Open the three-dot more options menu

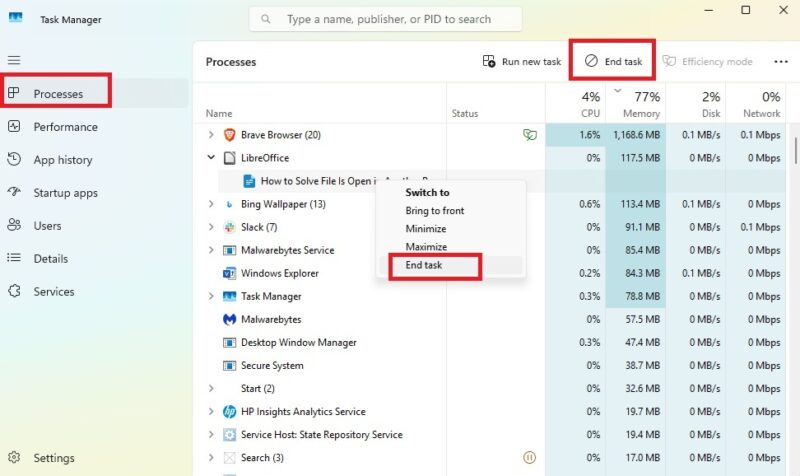coord(781,62)
